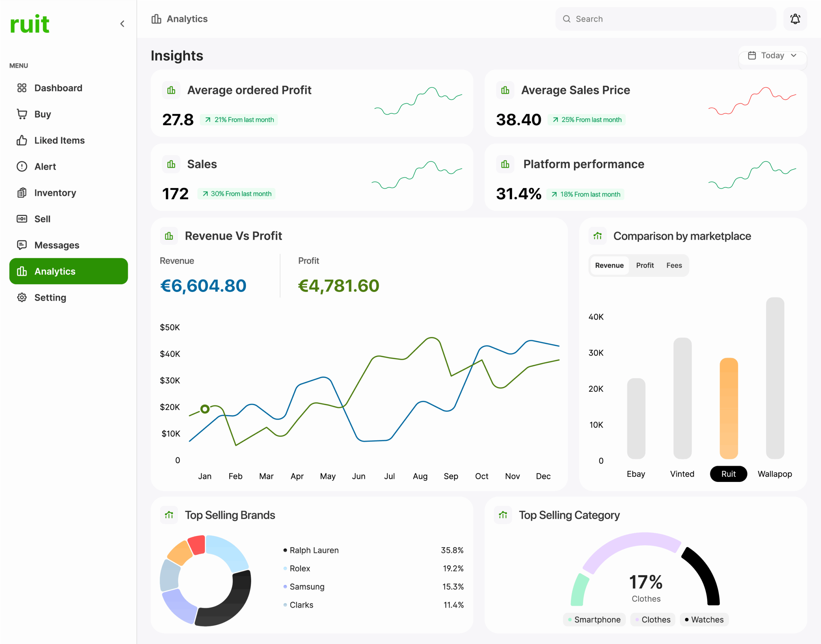Image resolution: width=821 pixels, height=644 pixels.
Task: Collapse the sidebar with the chevron arrow
Action: pos(122,24)
